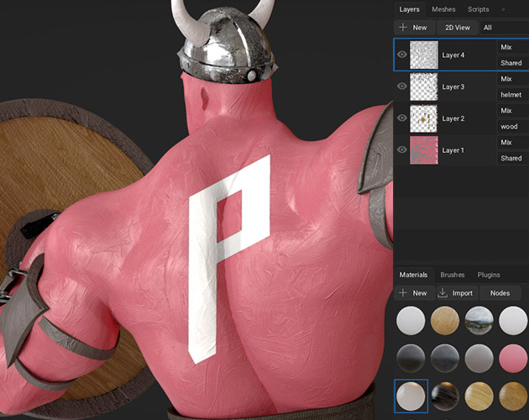Select the golden brown wood material
Screen dimensions: 529x420
coord(513,396)
